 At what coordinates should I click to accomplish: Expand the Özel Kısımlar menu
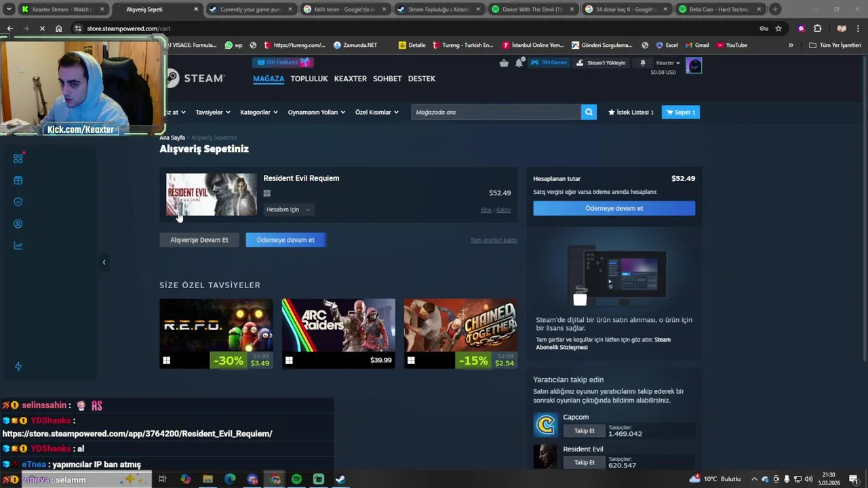coord(377,113)
